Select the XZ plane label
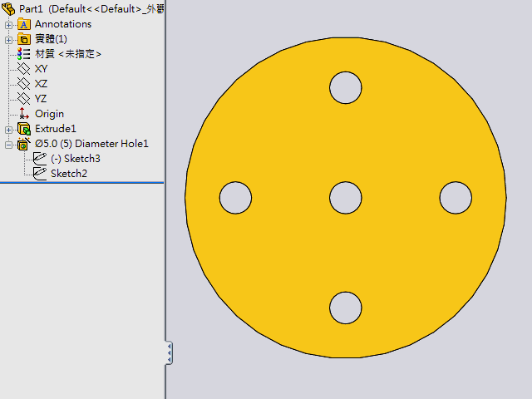 point(41,84)
